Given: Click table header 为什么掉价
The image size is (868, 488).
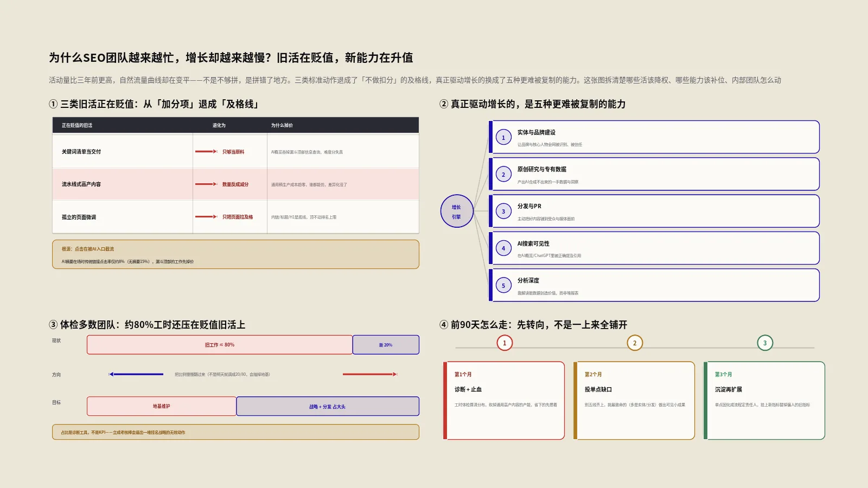Looking at the screenshot, I should (x=282, y=125).
